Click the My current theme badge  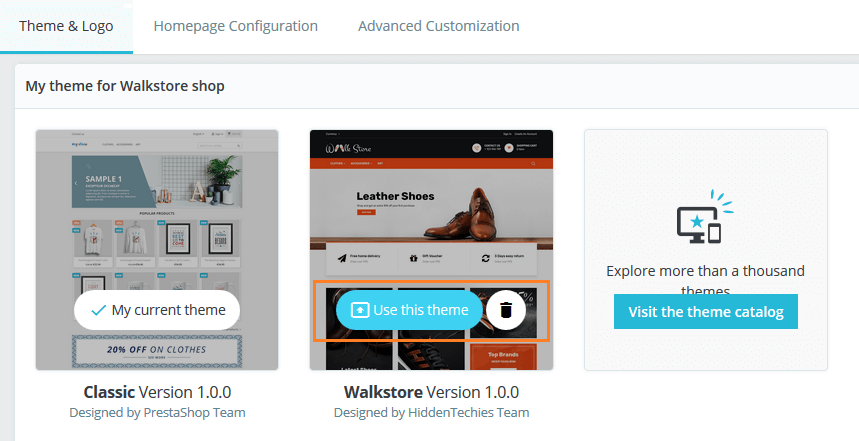tap(157, 310)
